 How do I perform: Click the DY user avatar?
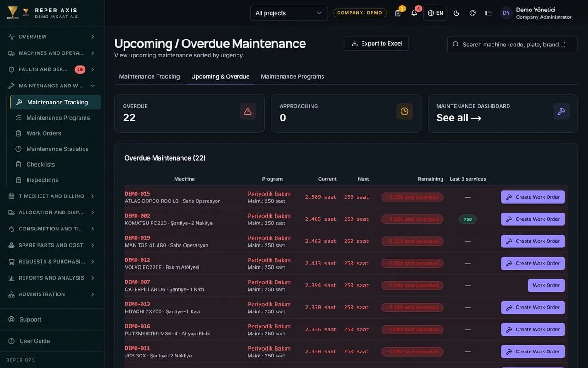click(506, 13)
